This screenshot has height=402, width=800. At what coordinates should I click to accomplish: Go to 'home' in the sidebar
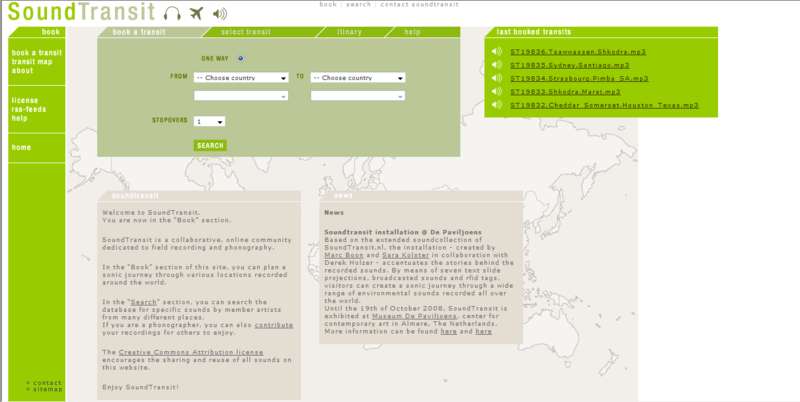click(x=21, y=147)
